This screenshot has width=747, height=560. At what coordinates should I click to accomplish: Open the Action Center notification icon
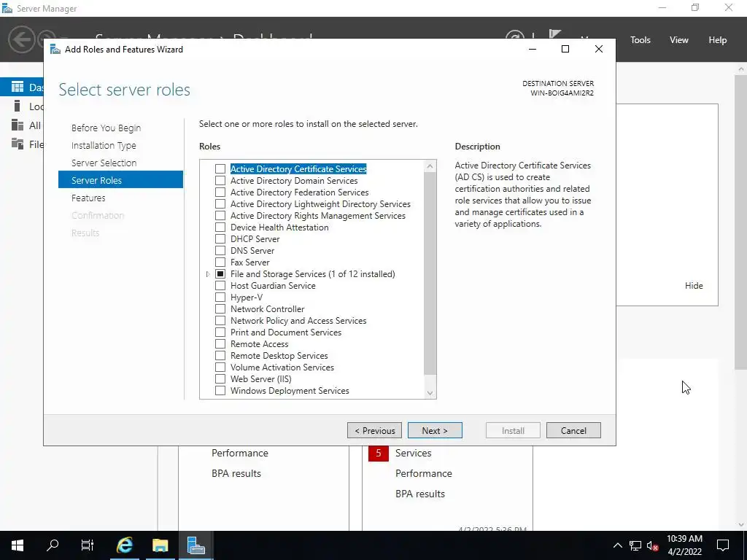tap(723, 545)
